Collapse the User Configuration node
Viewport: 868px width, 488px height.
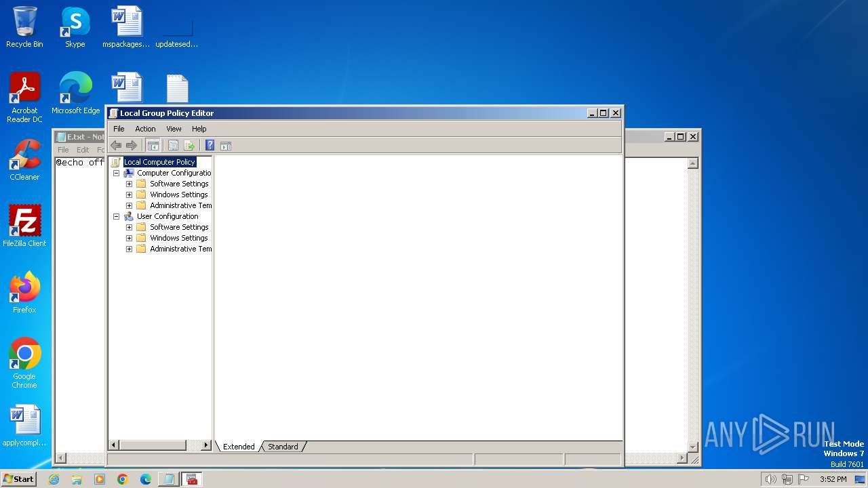(x=116, y=216)
